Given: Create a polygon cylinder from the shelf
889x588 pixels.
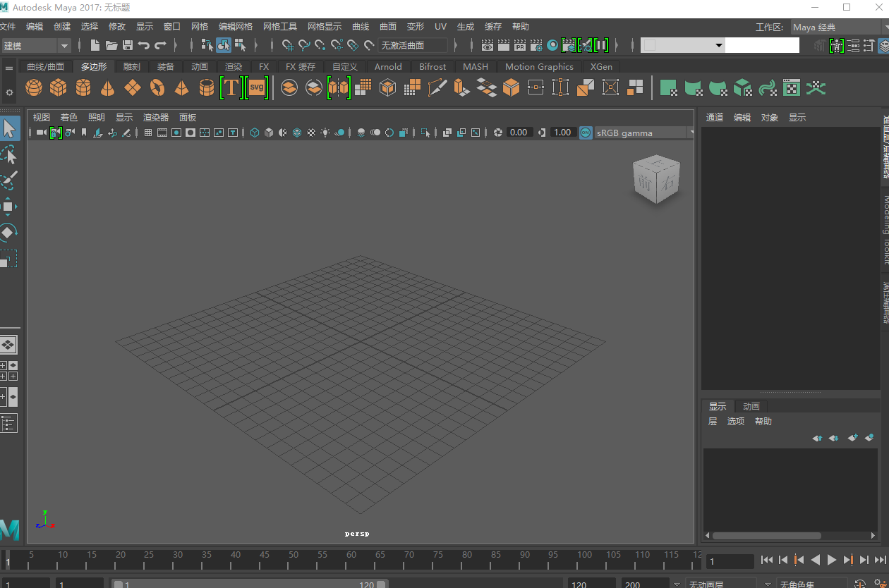Looking at the screenshot, I should click(83, 87).
